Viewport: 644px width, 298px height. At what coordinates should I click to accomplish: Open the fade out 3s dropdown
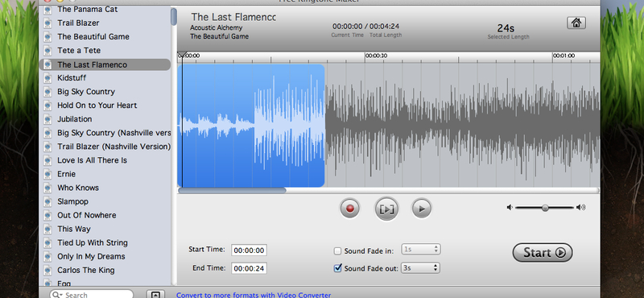420,268
